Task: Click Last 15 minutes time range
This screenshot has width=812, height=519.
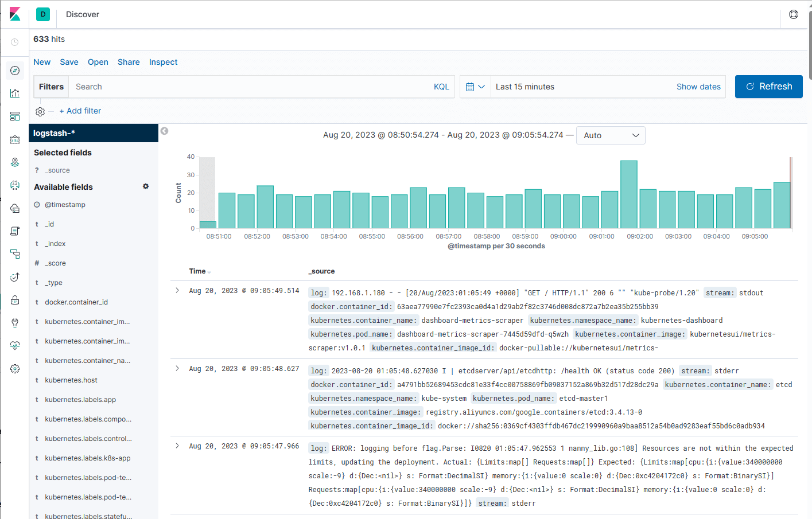Action: pyautogui.click(x=525, y=87)
